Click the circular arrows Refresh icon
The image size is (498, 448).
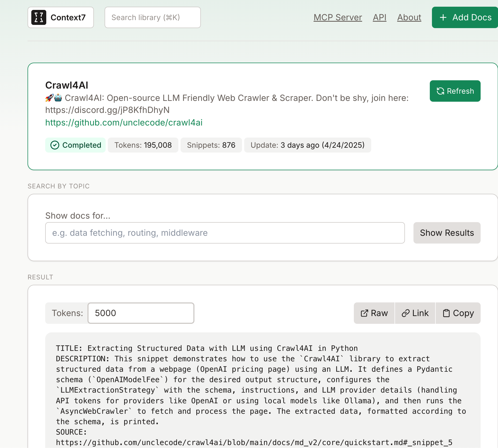(440, 91)
